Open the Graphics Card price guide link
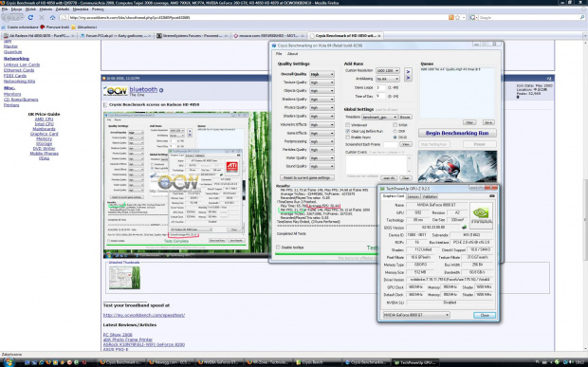Viewport: 588px width, 367px height. pos(45,134)
